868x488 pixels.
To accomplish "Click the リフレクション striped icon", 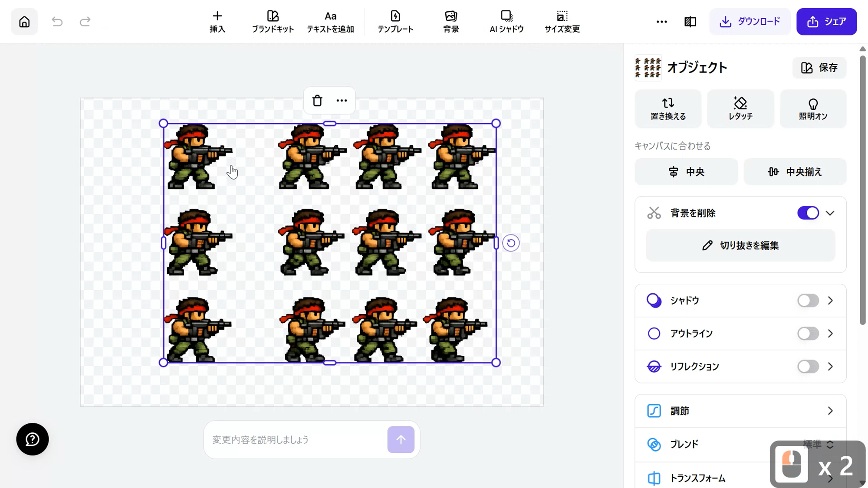I will tap(654, 367).
